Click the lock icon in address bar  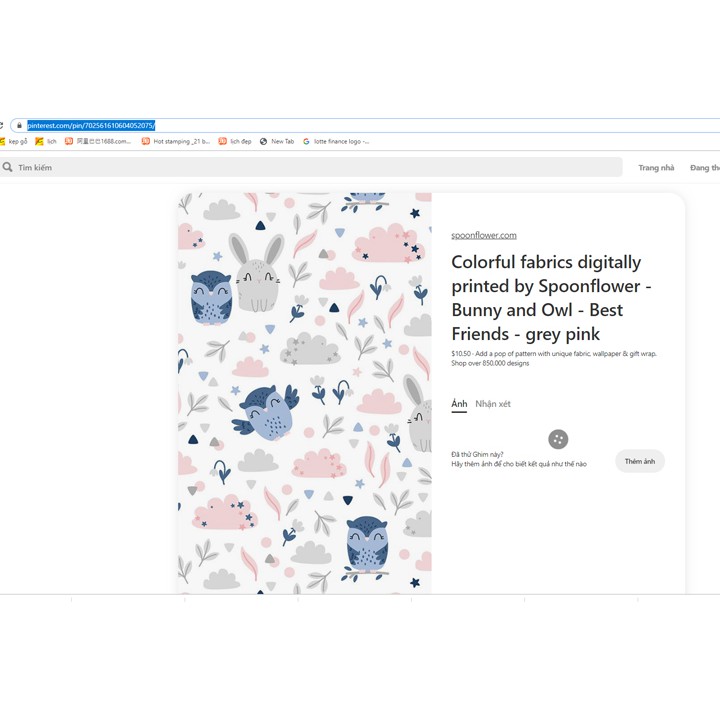click(19, 125)
